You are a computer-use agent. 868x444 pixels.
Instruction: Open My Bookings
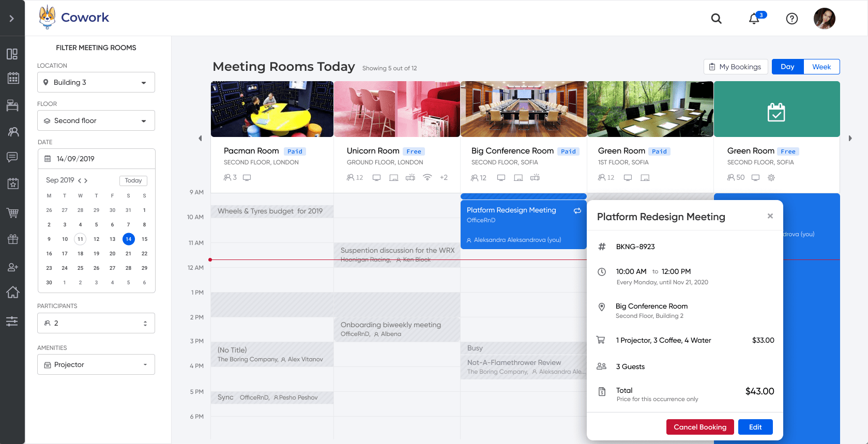pos(735,67)
